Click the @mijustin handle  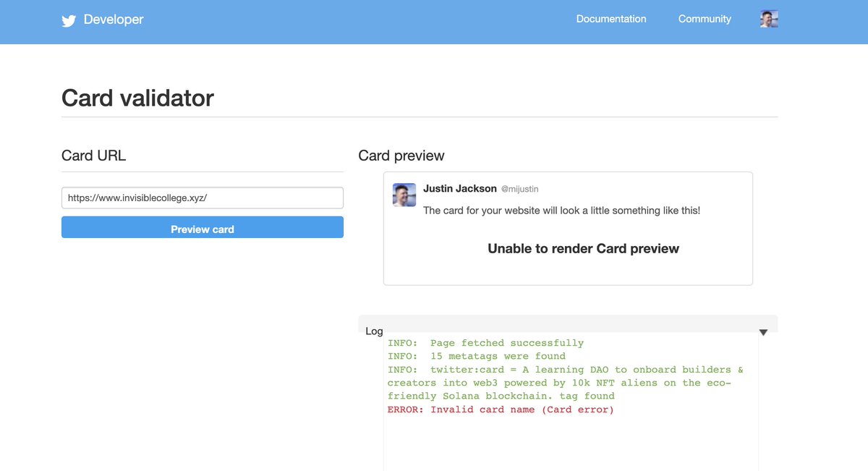click(519, 189)
